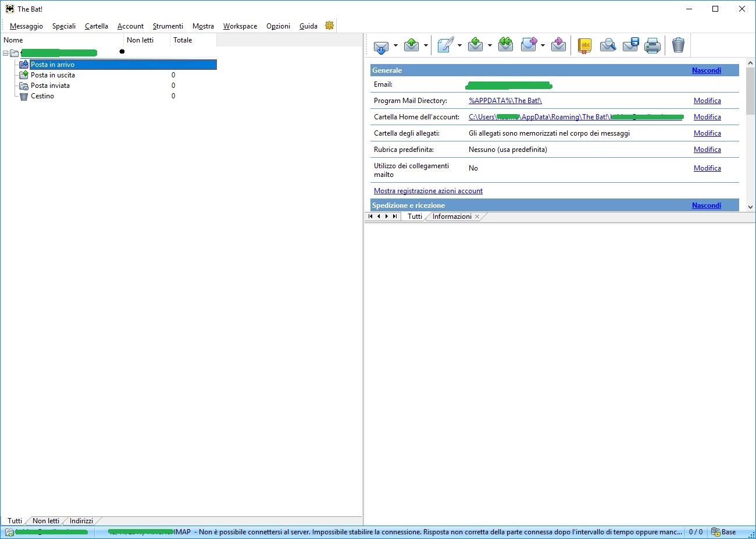756x539 pixels.
Task: Switch to the Indirizzi tab
Action: pyautogui.click(x=81, y=521)
